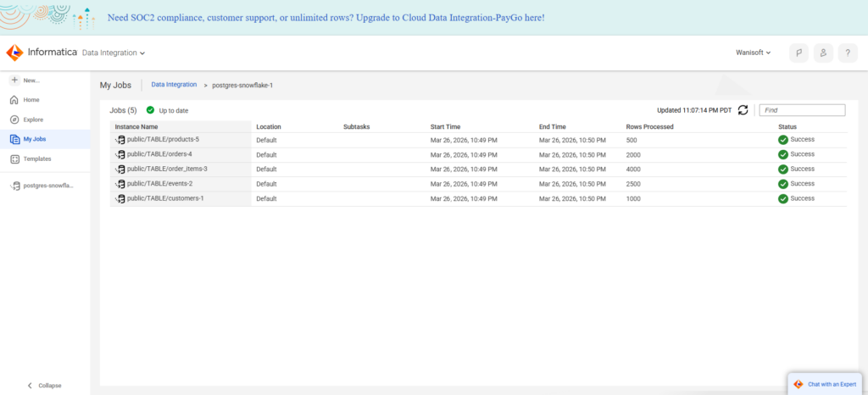Click the order_items-3 job icon
This screenshot has width=868, height=395.
(120, 170)
